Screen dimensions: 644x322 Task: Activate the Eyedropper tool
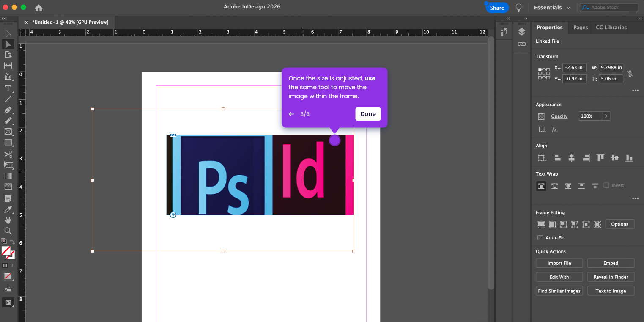click(x=8, y=209)
